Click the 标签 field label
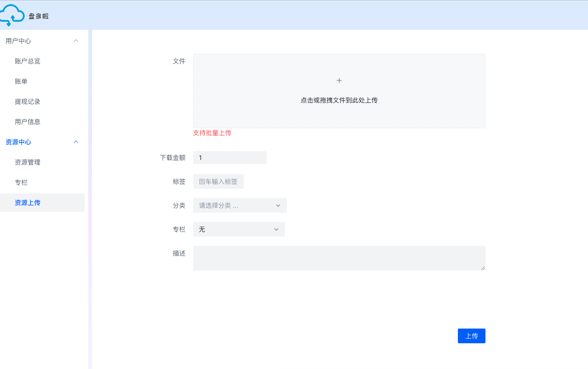The height and width of the screenshot is (369, 588). (179, 182)
